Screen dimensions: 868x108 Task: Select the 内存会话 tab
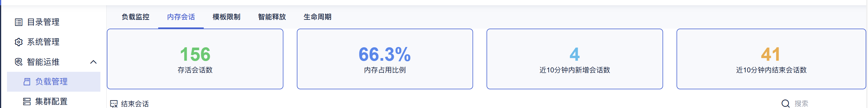point(181,17)
